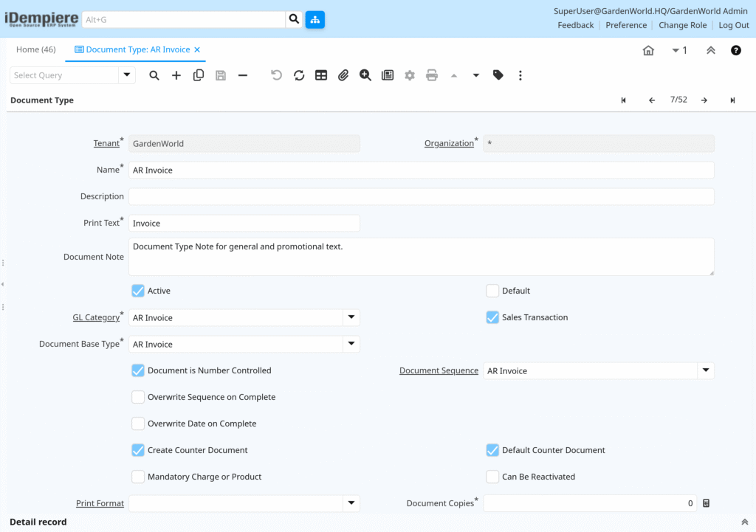756x532 pixels.
Task: Refresh the record with requery icon
Action: tap(299, 75)
